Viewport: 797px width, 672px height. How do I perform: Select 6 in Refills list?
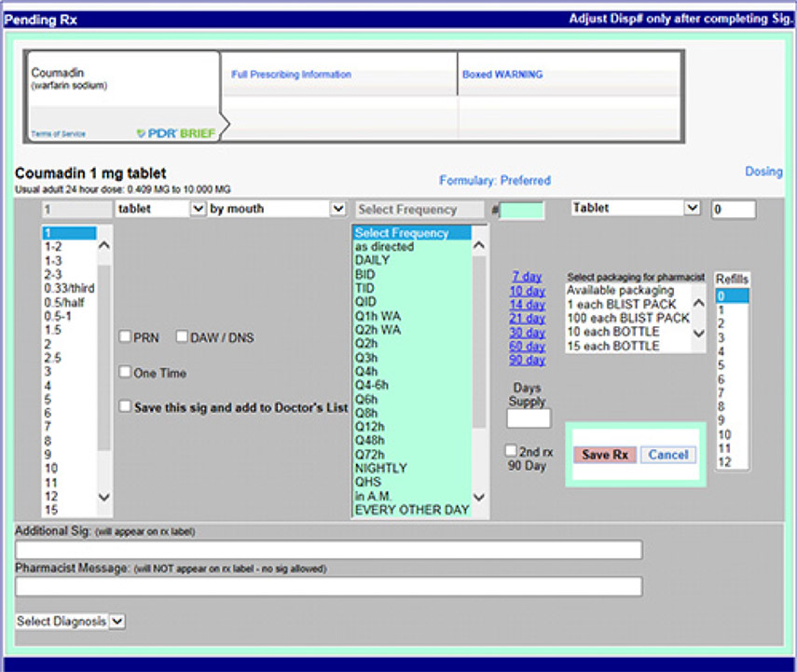pyautogui.click(x=732, y=379)
